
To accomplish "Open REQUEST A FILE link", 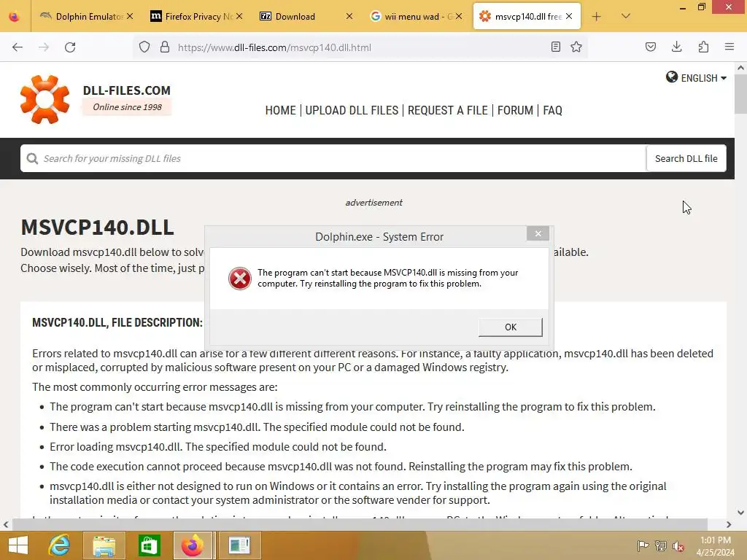I will 448,111.
